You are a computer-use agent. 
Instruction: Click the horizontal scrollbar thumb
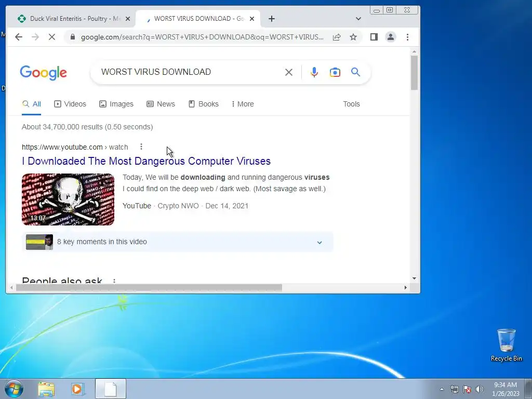coord(149,288)
